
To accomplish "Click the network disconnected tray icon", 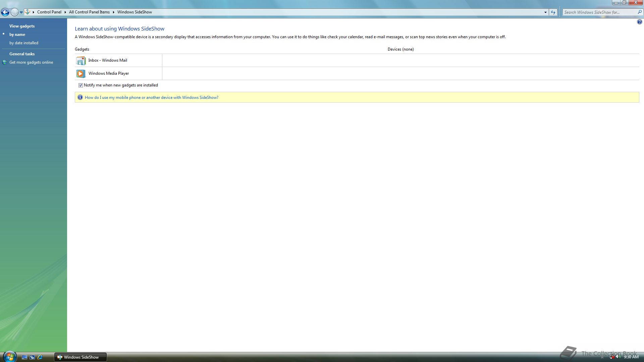I will click(612, 357).
